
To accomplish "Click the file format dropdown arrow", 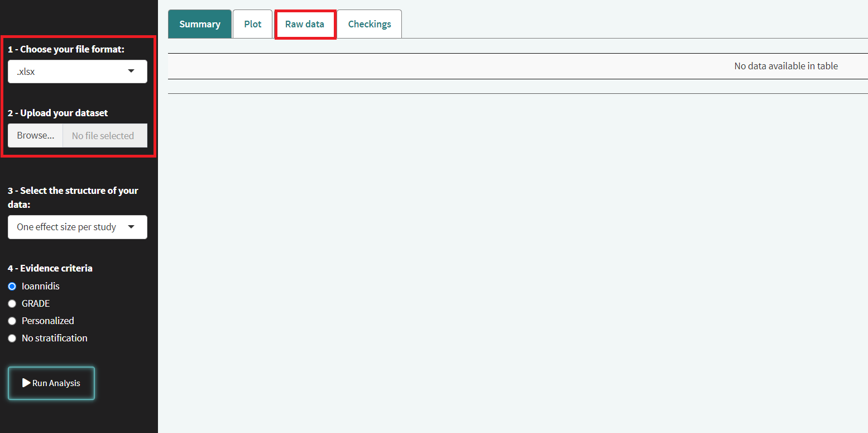I will point(131,72).
